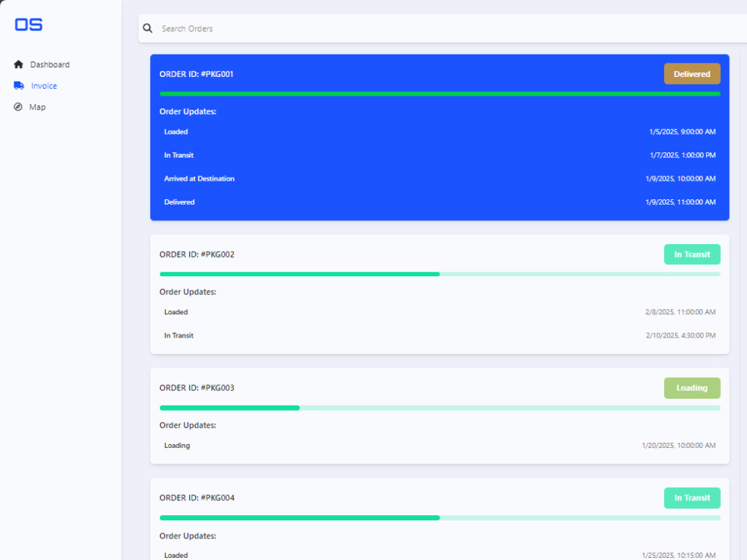The width and height of the screenshot is (747, 560).
Task: Click the Loading update in PKG003
Action: coord(177,445)
